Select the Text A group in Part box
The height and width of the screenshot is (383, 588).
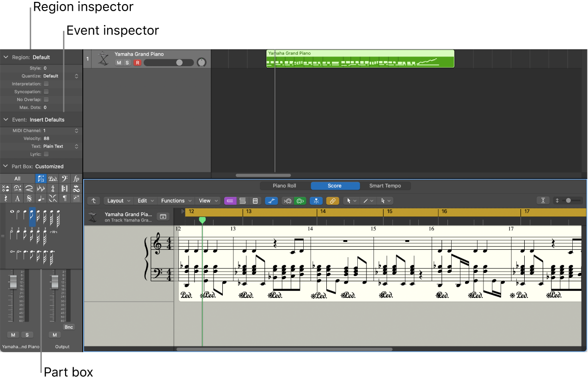[17, 198]
